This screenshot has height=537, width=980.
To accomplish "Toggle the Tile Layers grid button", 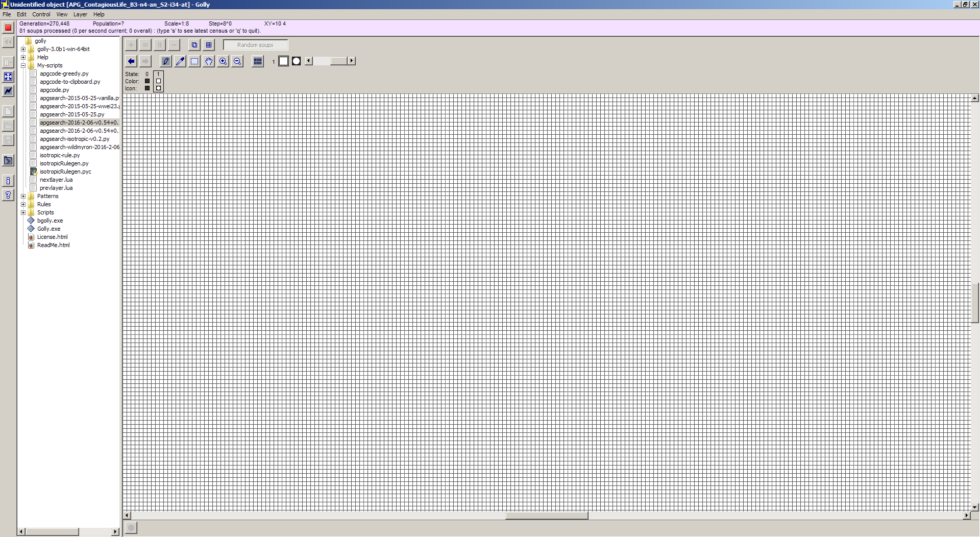I will pyautogui.click(x=209, y=45).
